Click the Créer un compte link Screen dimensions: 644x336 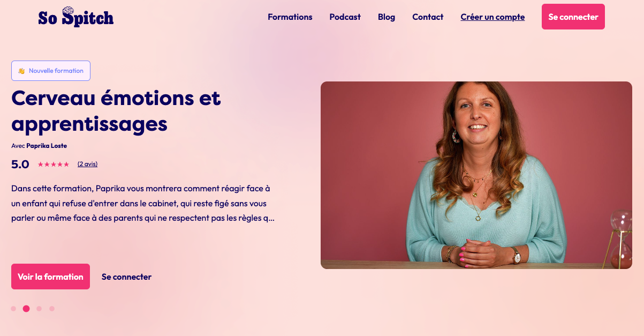pos(493,17)
